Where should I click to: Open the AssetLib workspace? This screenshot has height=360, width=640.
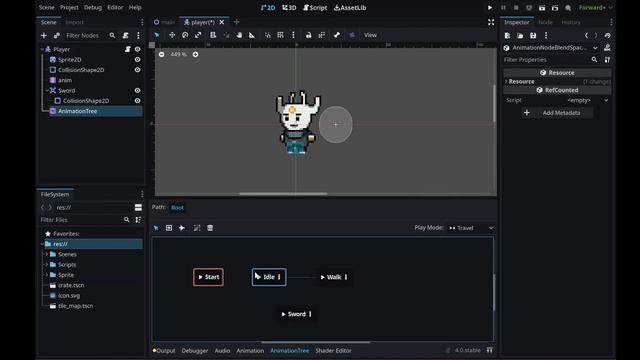click(350, 7)
